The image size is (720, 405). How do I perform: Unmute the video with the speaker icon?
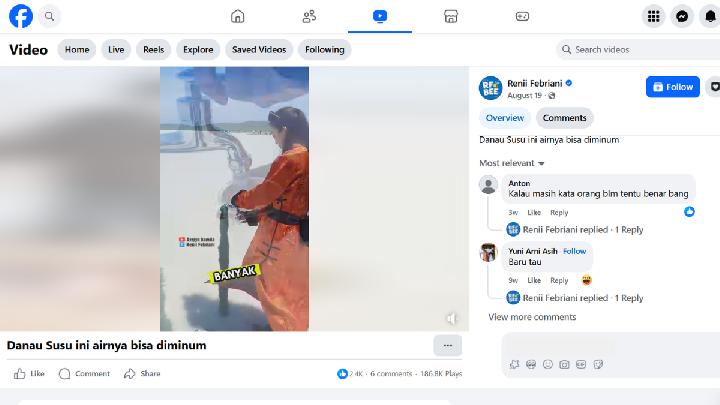click(451, 318)
